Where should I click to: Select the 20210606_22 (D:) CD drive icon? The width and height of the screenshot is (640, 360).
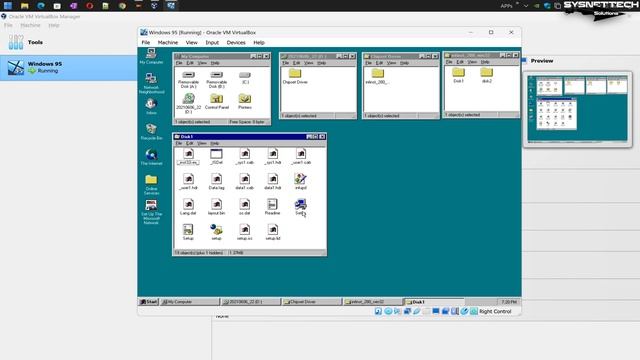(x=188, y=103)
